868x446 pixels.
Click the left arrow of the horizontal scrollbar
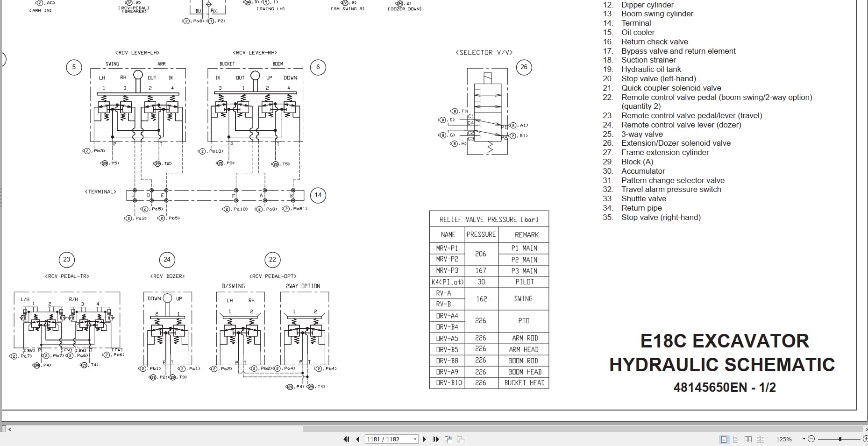(x=10, y=429)
